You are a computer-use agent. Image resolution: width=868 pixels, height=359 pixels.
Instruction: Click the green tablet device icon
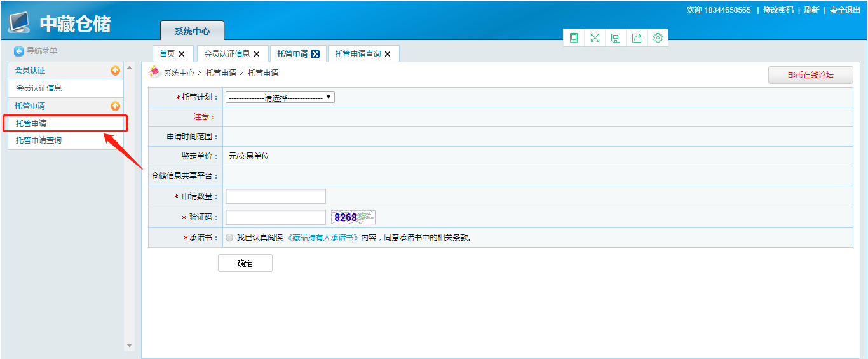[x=574, y=38]
